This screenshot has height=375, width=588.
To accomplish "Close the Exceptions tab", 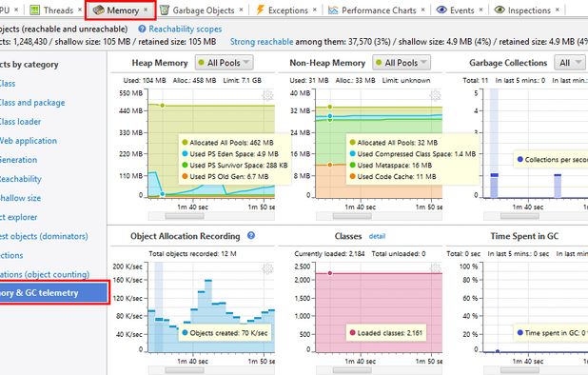I will tap(315, 10).
